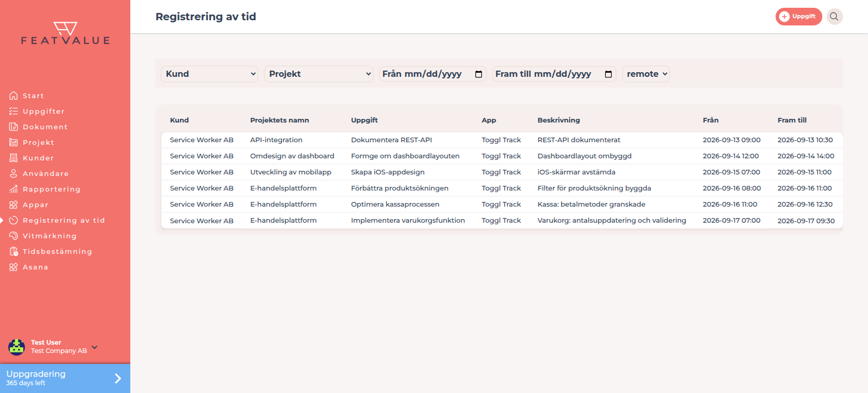Open Tidsbestämning in the sidebar
868x393 pixels.
pyautogui.click(x=57, y=251)
